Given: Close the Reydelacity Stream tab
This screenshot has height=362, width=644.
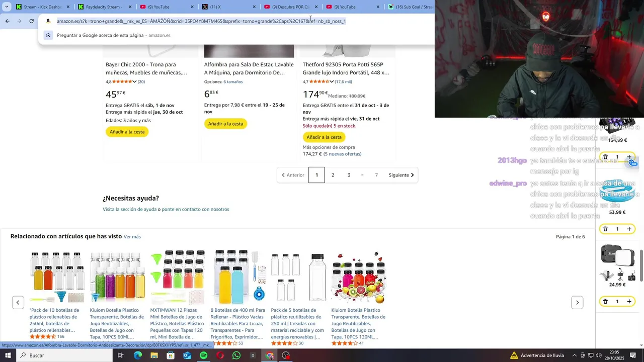Looking at the screenshot, I should (x=130, y=7).
